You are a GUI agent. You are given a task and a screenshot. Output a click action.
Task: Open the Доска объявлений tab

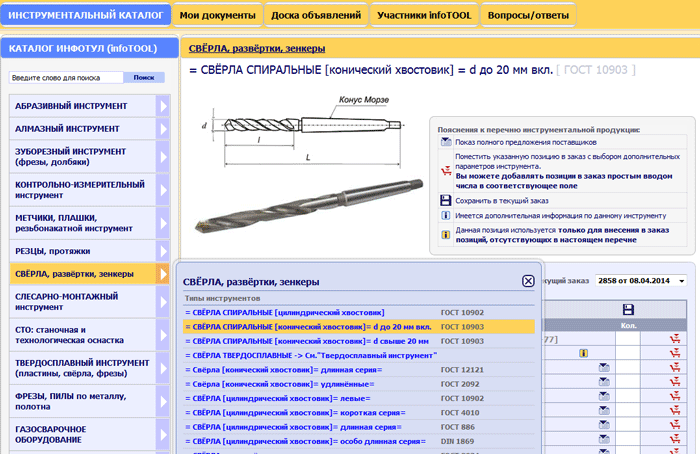[x=317, y=14]
